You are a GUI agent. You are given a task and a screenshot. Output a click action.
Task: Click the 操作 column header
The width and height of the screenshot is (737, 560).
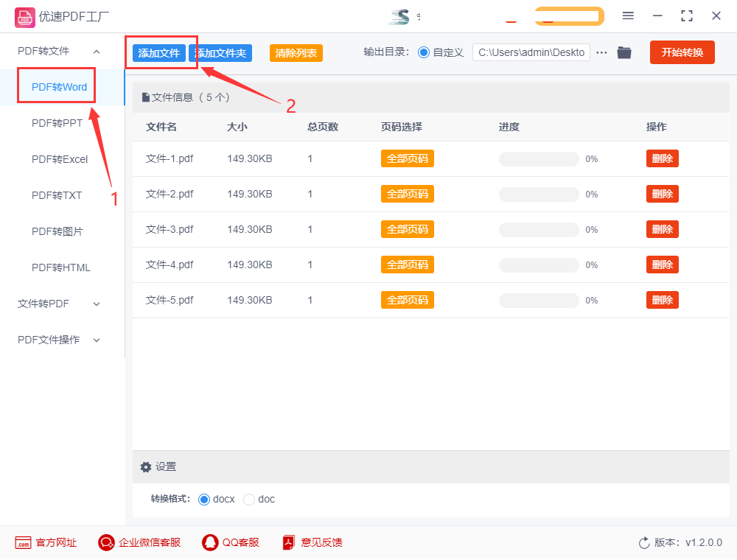pyautogui.click(x=657, y=127)
